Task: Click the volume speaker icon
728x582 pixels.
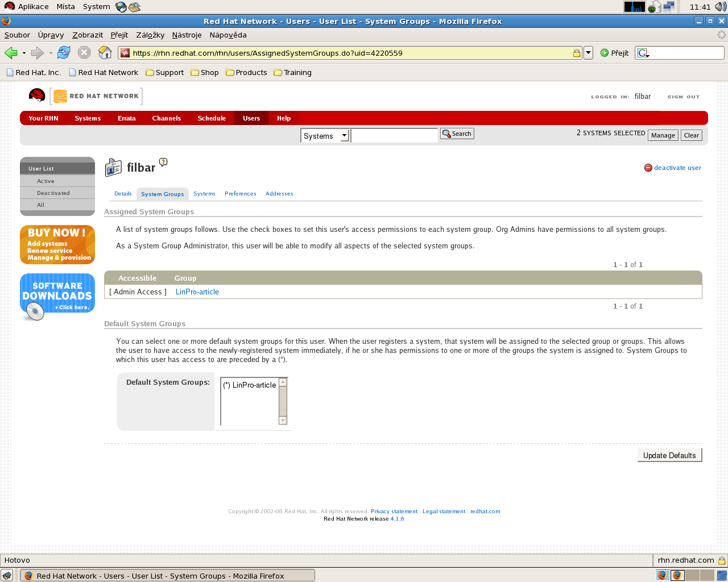Action: [721, 7]
